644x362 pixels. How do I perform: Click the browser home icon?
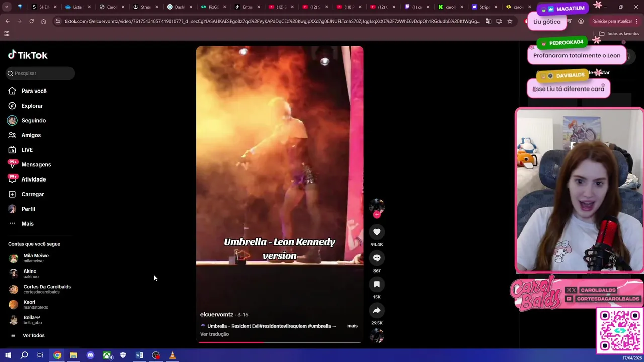pos(43,21)
